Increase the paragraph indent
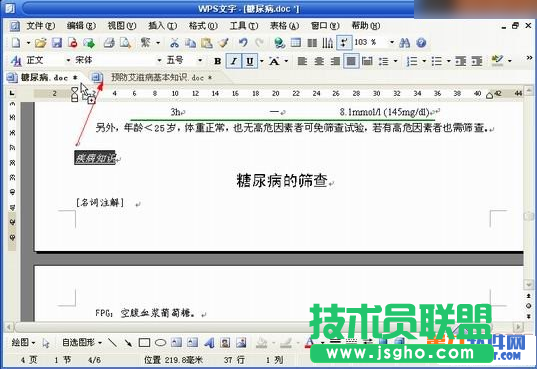This screenshot has width=537, height=369. pyautogui.click(x=477, y=61)
